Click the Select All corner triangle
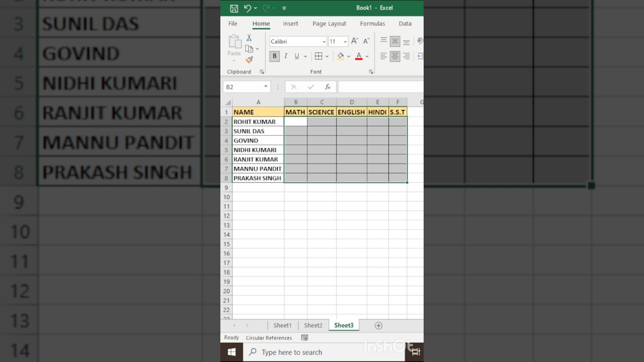The image size is (644, 362). [228, 103]
